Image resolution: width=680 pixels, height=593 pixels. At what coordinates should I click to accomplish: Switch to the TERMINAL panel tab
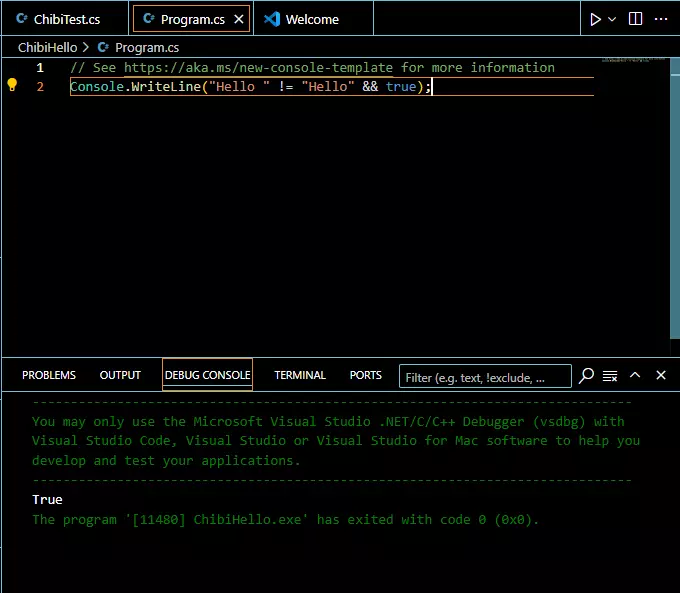click(300, 375)
